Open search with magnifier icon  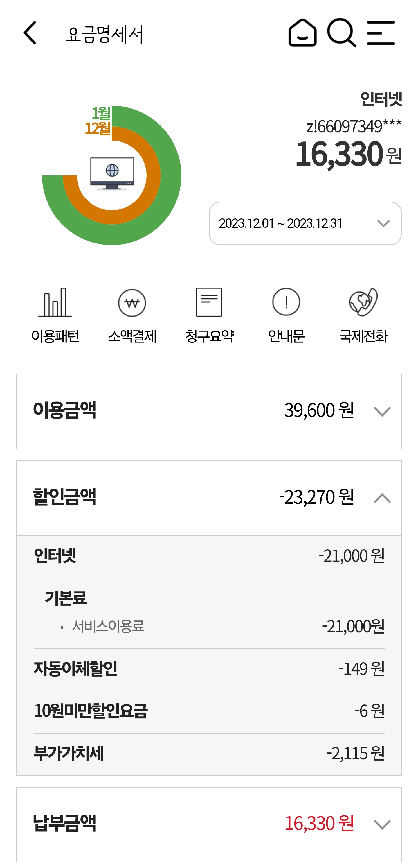click(341, 33)
